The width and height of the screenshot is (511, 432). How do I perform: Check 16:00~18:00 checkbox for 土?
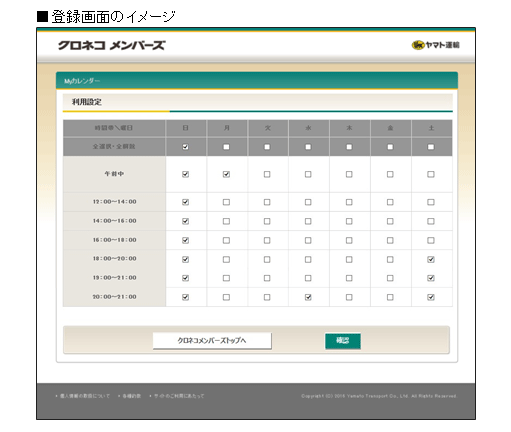[x=431, y=240]
